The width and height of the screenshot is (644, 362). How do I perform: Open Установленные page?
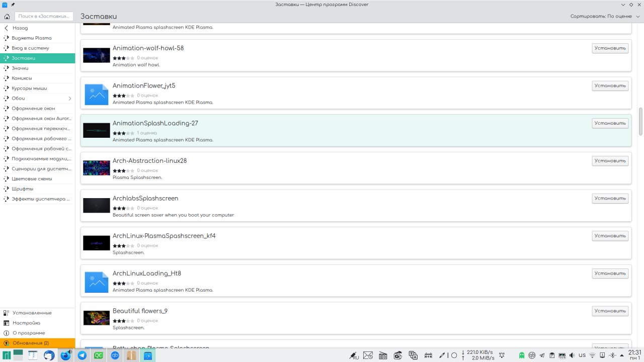pyautogui.click(x=38, y=313)
